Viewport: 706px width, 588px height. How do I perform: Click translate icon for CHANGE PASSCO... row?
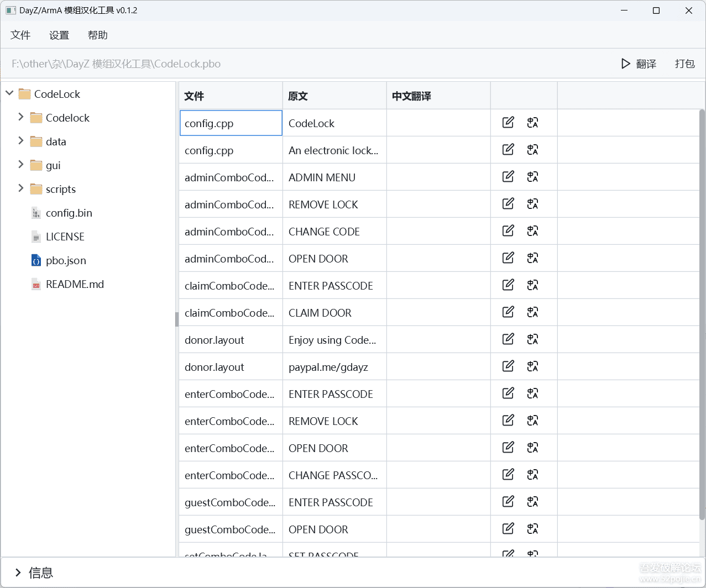point(532,475)
